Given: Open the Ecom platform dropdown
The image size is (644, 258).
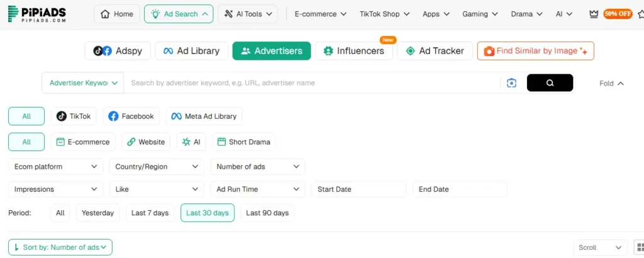Looking at the screenshot, I should coord(55,167).
